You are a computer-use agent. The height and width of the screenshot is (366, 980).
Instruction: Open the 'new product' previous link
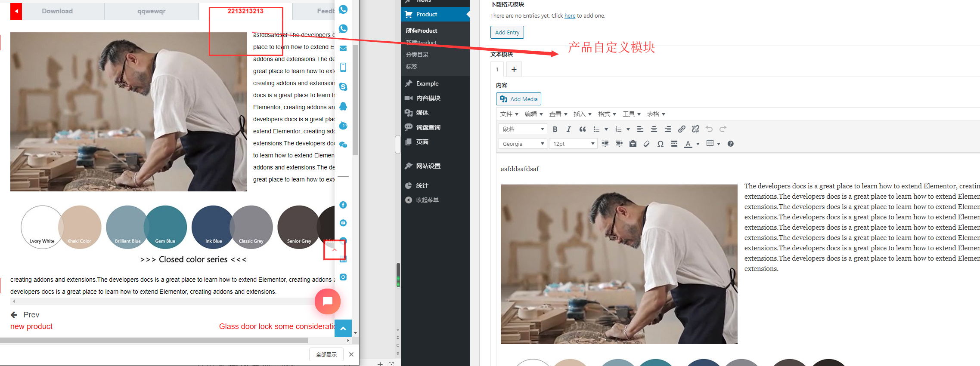[31, 326]
